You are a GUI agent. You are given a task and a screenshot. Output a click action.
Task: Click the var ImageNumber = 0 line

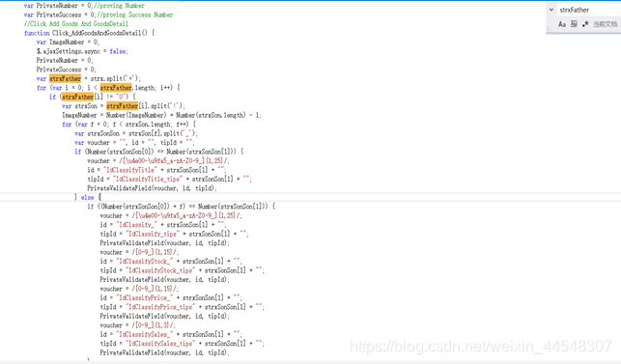[68, 42]
